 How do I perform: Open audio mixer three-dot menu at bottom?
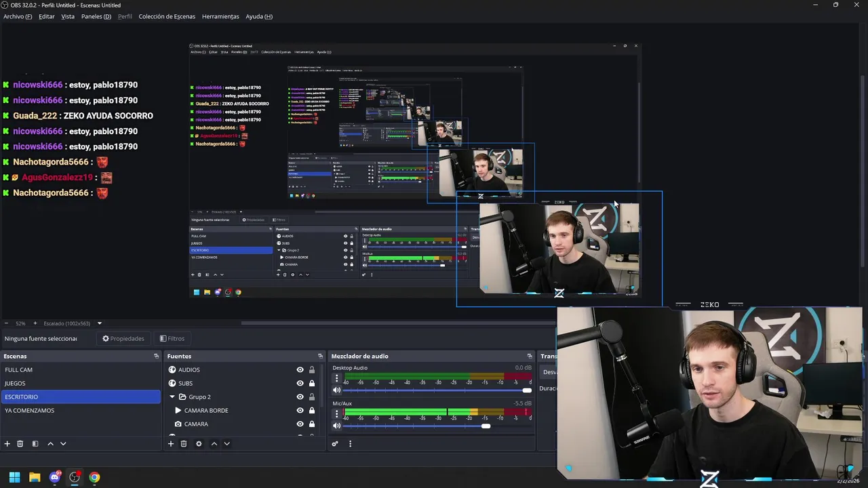tap(350, 444)
